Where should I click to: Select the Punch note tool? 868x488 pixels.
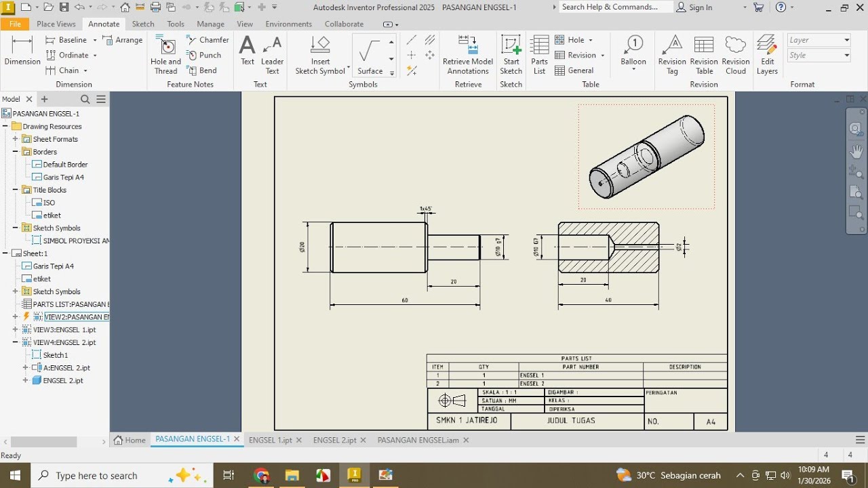point(204,55)
